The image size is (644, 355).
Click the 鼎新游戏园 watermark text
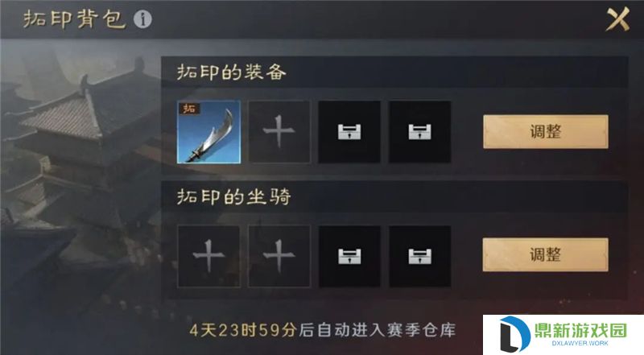click(x=580, y=330)
